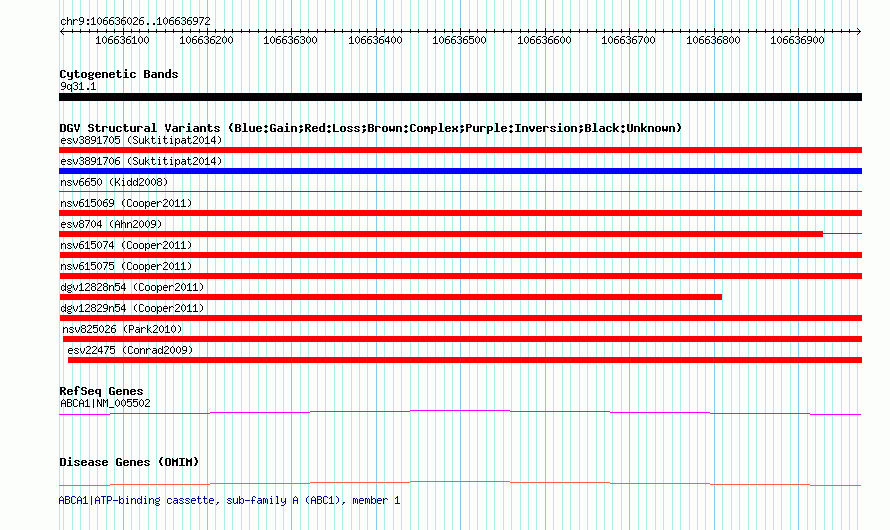This screenshot has height=530, width=890.
Task: Click the nsv6650 (Kidd2008) label
Action: click(x=114, y=182)
